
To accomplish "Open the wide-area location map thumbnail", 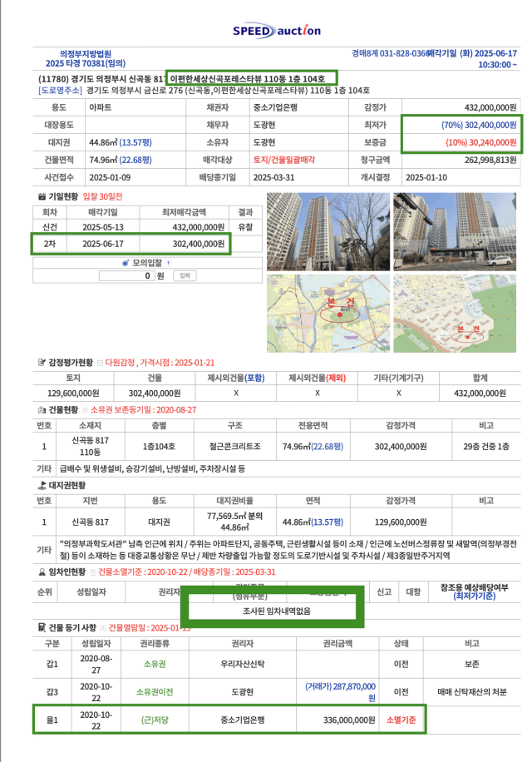I will (x=328, y=314).
